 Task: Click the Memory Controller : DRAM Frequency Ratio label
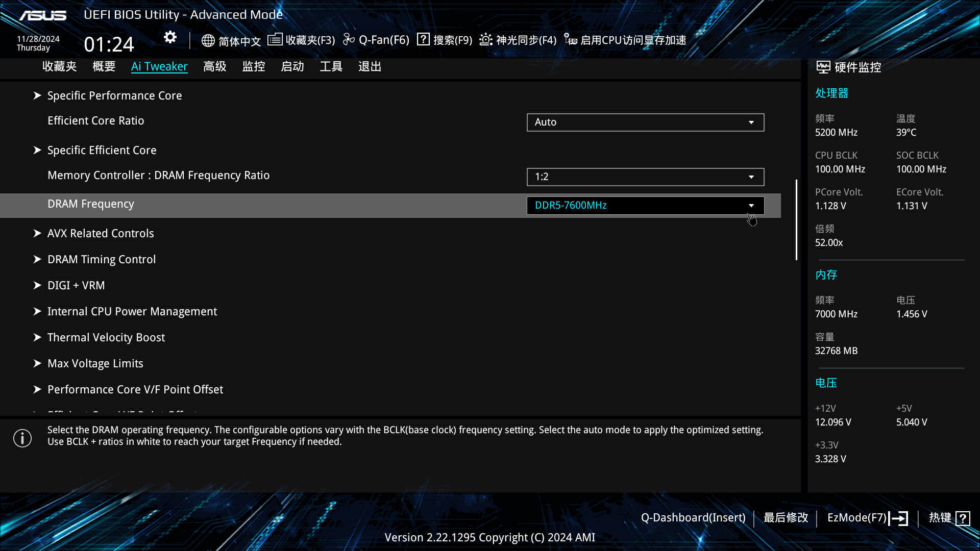click(x=159, y=175)
